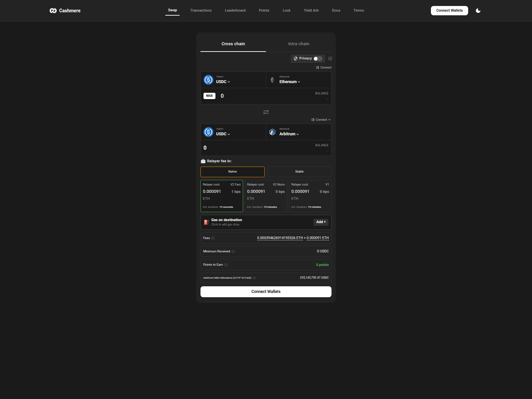This screenshot has height=399, width=532.
Task: Toggle dark mode moon icon
Action: (x=478, y=11)
